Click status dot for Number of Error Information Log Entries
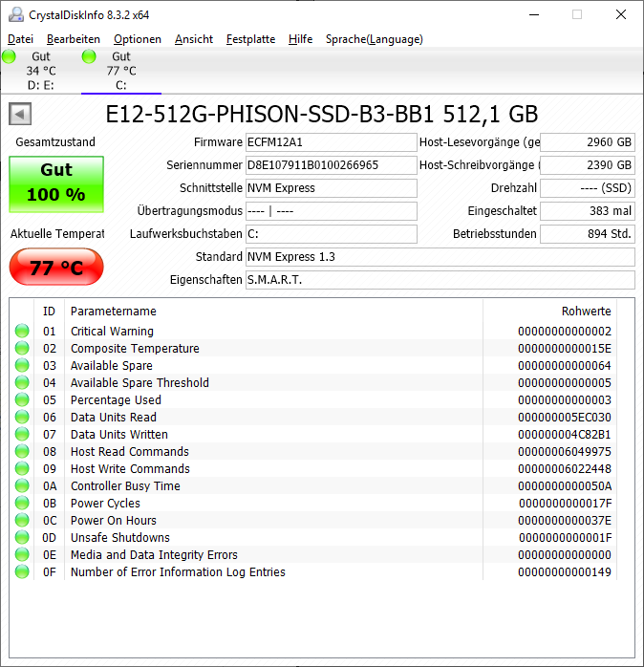 [x=22, y=572]
